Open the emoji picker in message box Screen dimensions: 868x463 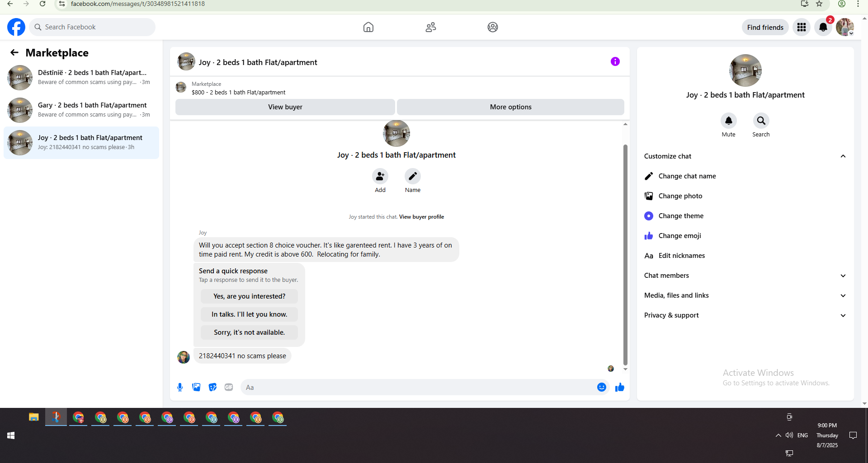[x=602, y=387]
